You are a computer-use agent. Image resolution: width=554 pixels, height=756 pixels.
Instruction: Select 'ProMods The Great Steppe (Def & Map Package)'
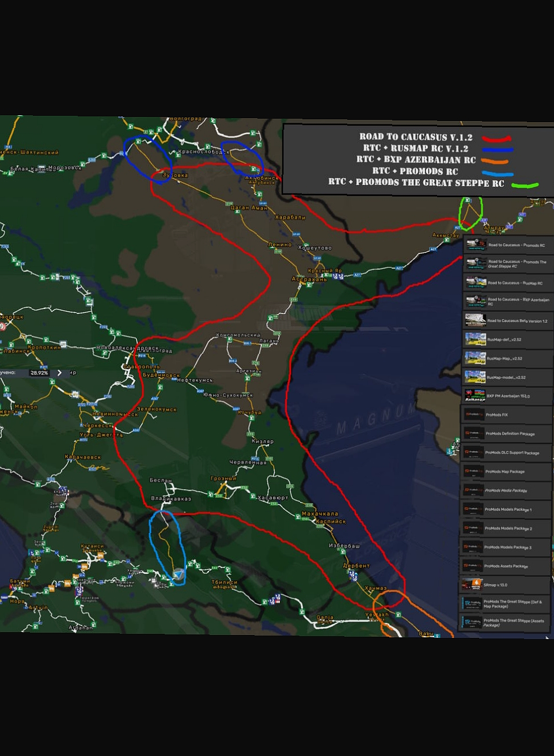(x=505, y=604)
